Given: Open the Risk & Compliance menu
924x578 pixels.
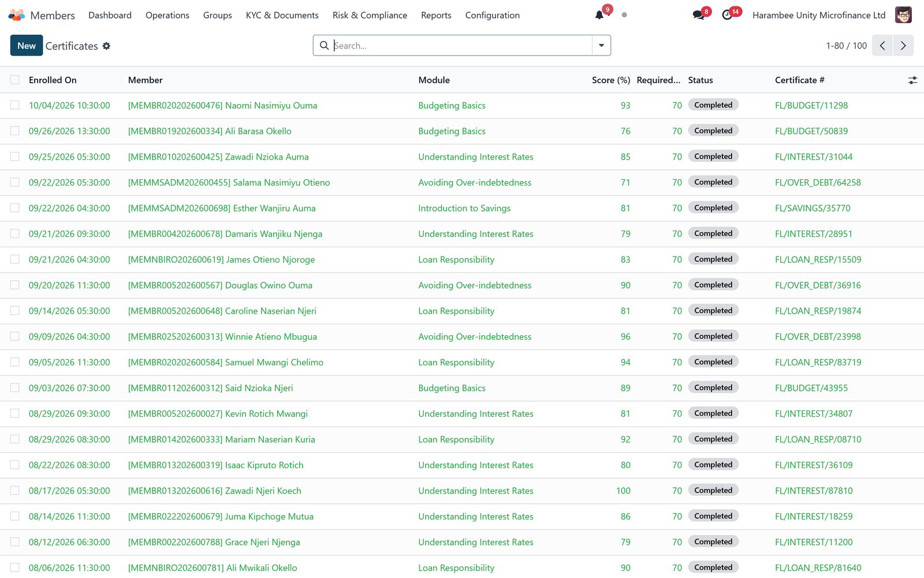Looking at the screenshot, I should click(370, 15).
